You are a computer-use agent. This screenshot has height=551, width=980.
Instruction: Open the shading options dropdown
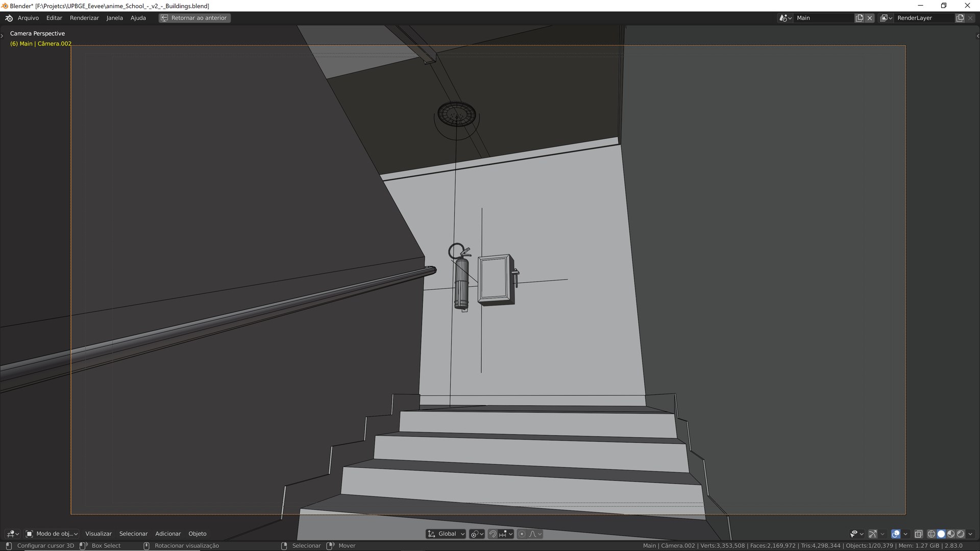pyautogui.click(x=970, y=534)
